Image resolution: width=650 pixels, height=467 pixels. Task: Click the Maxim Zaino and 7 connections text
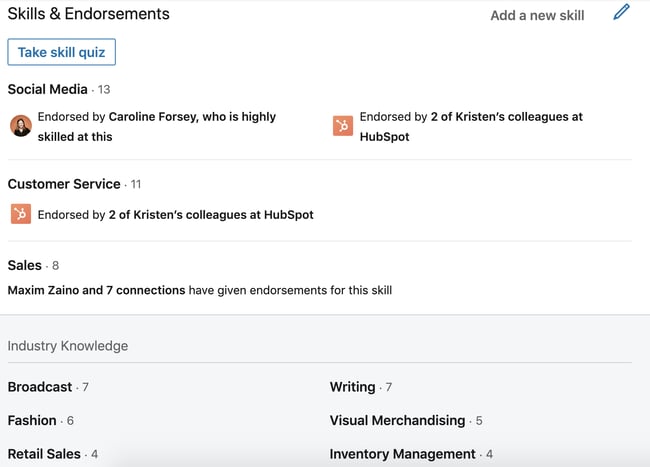coord(96,290)
